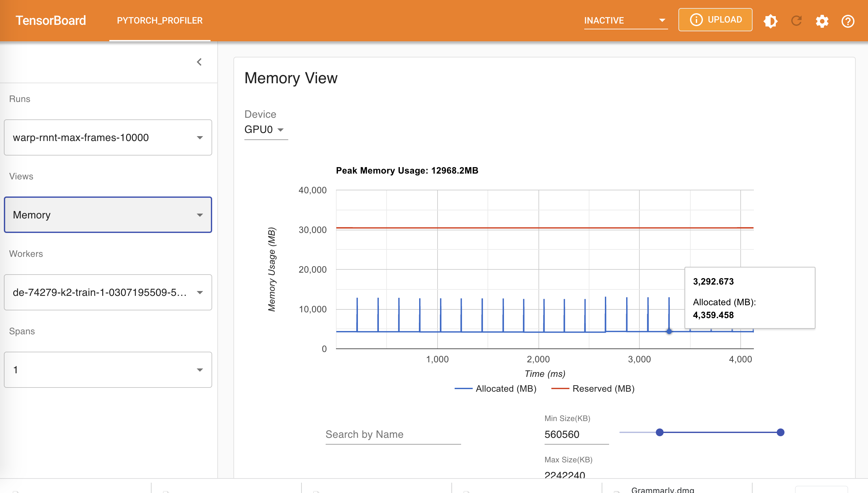Open the Spans dropdown showing 1
The image size is (868, 493).
(x=108, y=369)
